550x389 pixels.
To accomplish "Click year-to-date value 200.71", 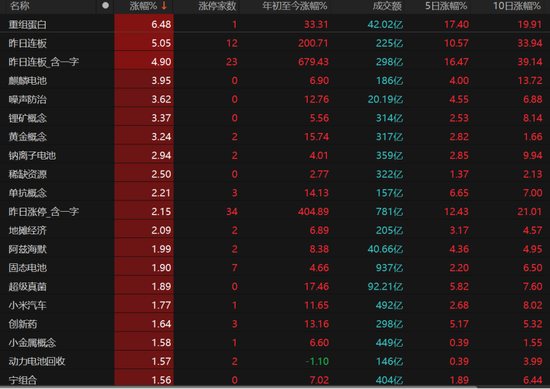I will click(x=313, y=43).
